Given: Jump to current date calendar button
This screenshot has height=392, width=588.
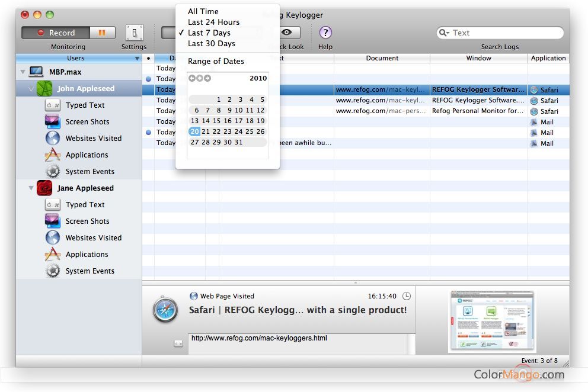Looking at the screenshot, I should click(x=200, y=78).
